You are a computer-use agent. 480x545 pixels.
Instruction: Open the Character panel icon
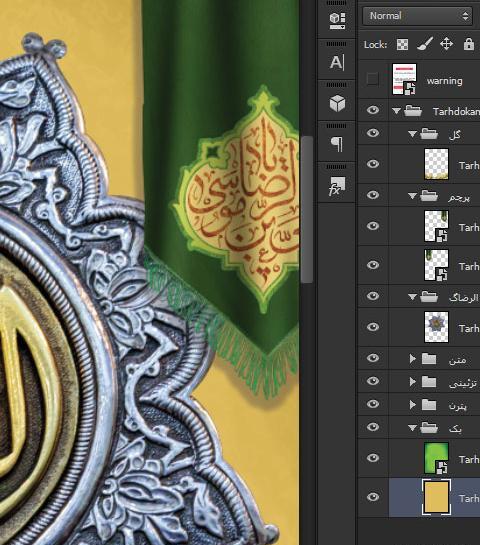[337, 63]
